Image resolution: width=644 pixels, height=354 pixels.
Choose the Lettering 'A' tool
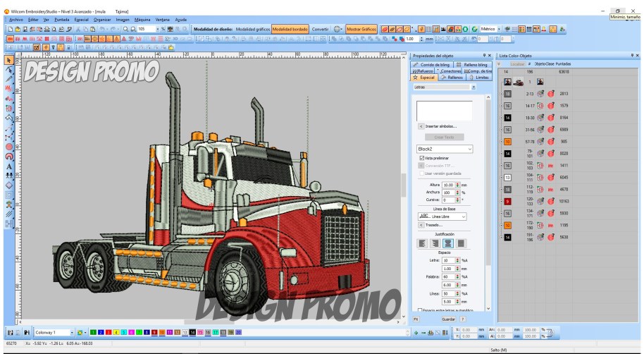pos(9,166)
